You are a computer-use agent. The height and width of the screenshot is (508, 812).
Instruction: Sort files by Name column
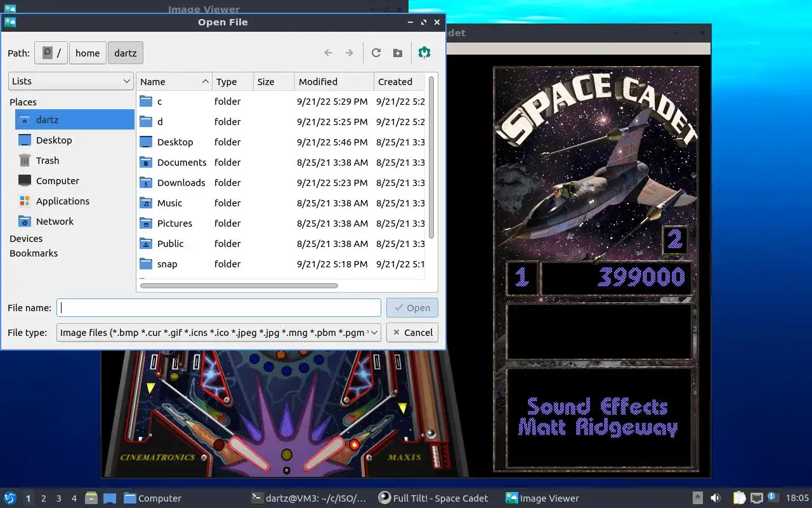pyautogui.click(x=174, y=81)
